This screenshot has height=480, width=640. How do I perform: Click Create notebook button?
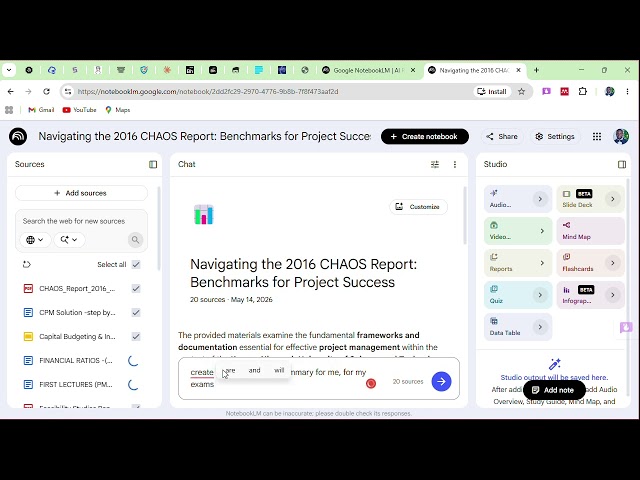424,136
